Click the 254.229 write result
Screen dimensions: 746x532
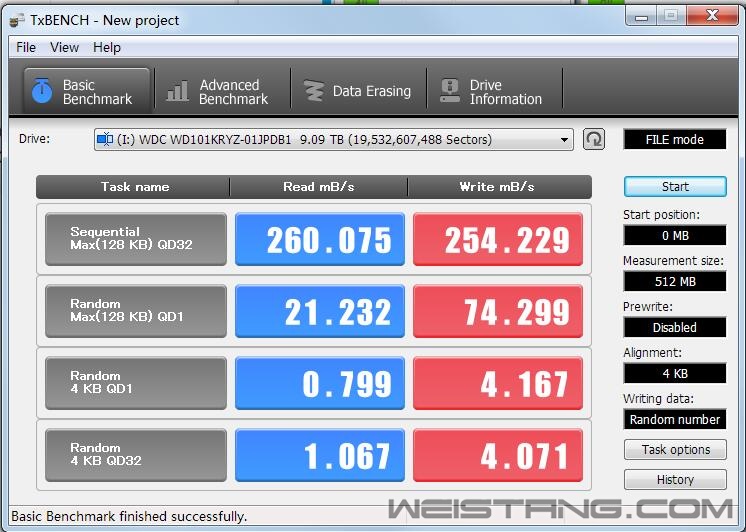tap(498, 239)
